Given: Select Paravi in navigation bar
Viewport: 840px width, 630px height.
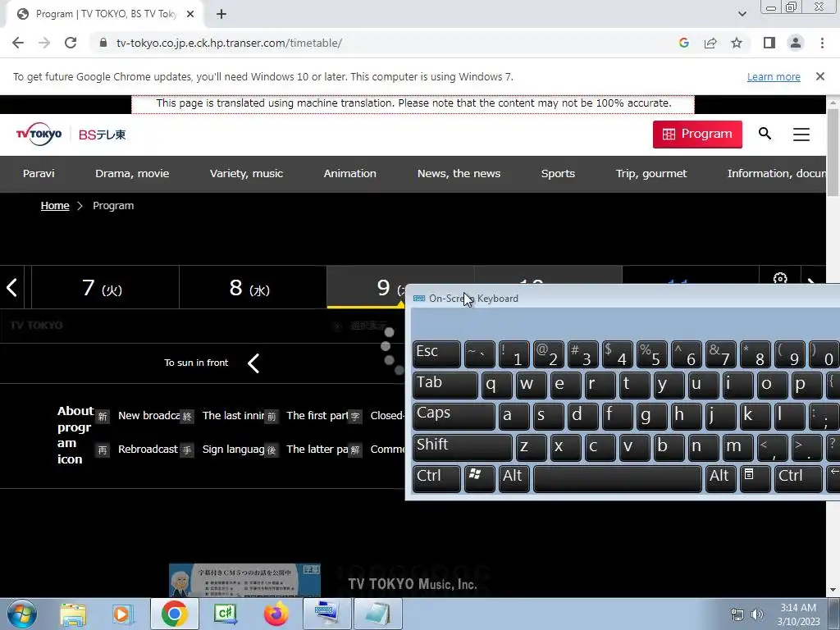Looking at the screenshot, I should click(x=39, y=174).
